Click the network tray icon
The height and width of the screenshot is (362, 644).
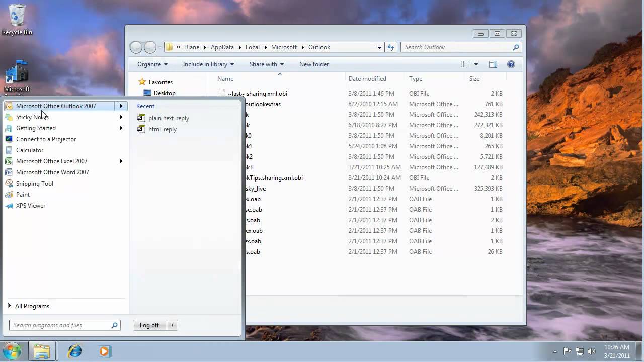580,351
